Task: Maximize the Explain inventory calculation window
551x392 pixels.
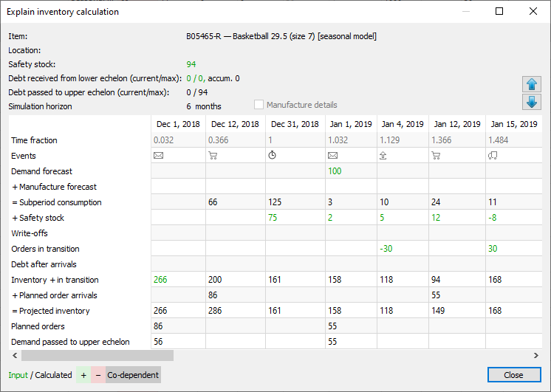Action: point(499,12)
